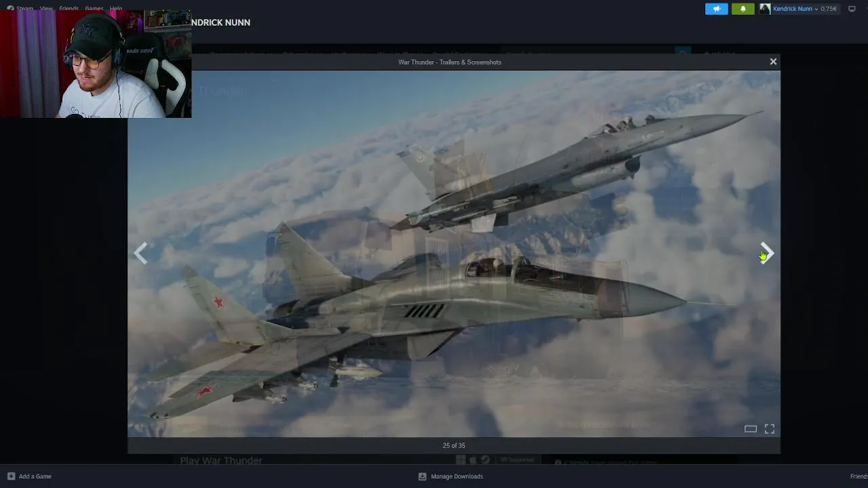The image size is (868, 488).
Task: Click the wallet balance 0,75€
Action: point(829,9)
